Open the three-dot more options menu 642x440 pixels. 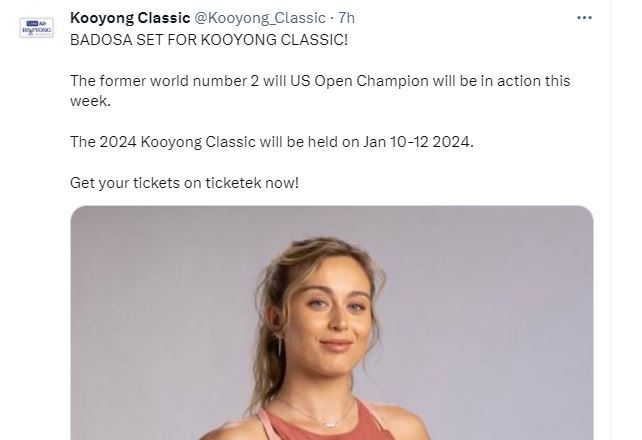(x=584, y=18)
